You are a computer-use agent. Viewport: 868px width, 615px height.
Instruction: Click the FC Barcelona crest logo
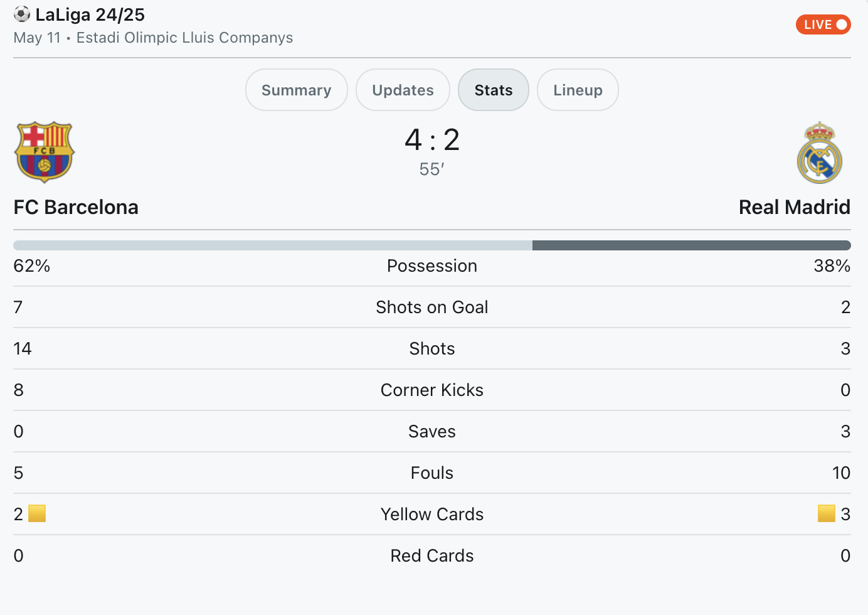coord(45,152)
